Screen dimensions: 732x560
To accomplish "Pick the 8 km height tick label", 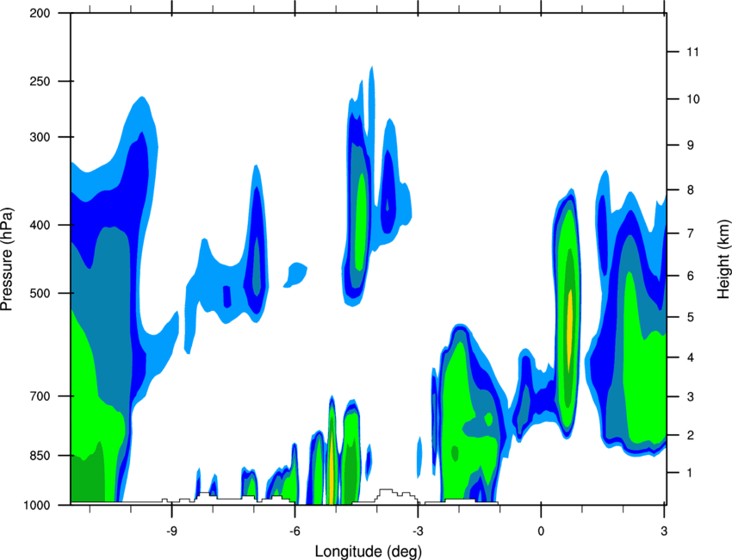I will (x=690, y=190).
